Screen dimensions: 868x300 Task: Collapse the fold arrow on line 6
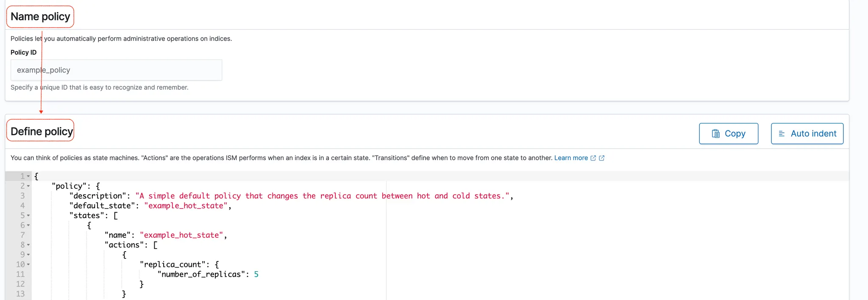coord(28,225)
